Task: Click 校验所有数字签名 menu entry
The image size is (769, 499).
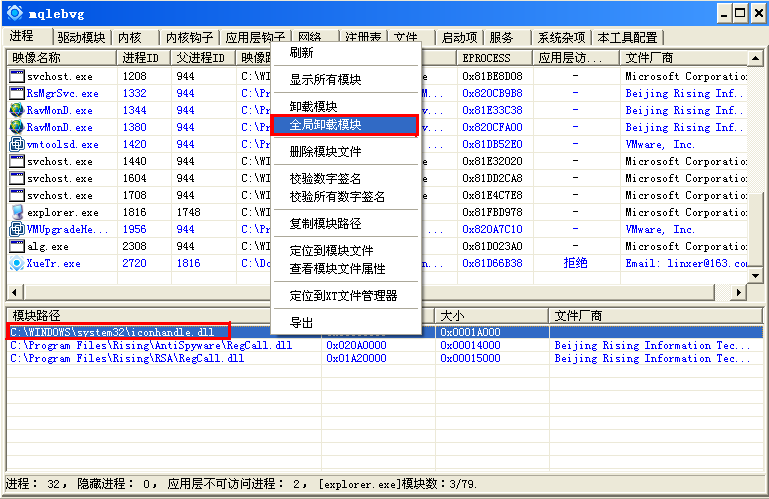Action: [x=337, y=197]
